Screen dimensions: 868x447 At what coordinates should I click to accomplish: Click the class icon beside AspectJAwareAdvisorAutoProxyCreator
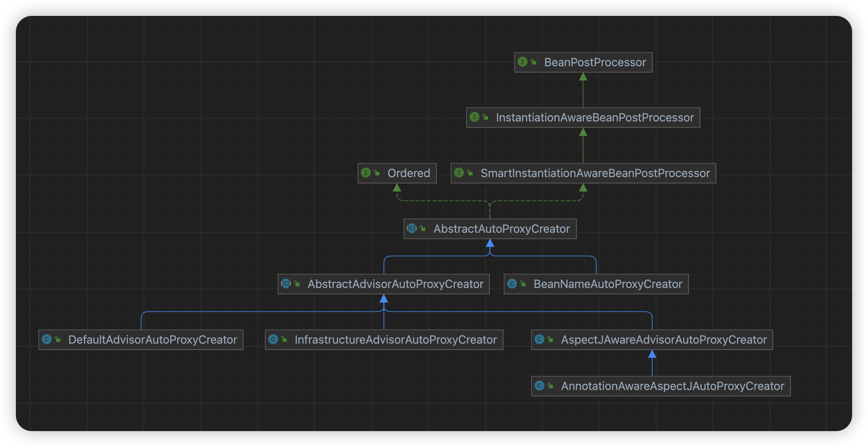[x=540, y=339]
